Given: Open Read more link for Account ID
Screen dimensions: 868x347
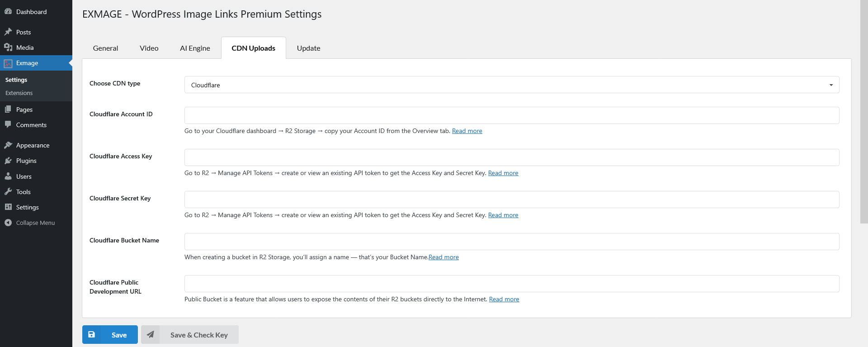Looking at the screenshot, I should pyautogui.click(x=467, y=131).
